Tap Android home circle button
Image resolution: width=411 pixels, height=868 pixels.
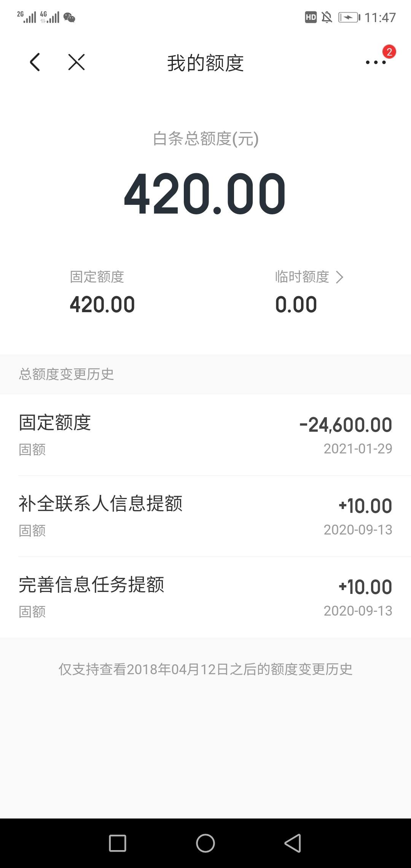click(x=205, y=843)
